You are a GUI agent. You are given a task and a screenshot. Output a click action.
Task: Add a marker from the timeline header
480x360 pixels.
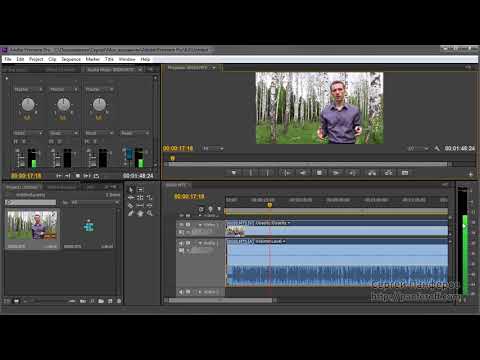click(210, 209)
